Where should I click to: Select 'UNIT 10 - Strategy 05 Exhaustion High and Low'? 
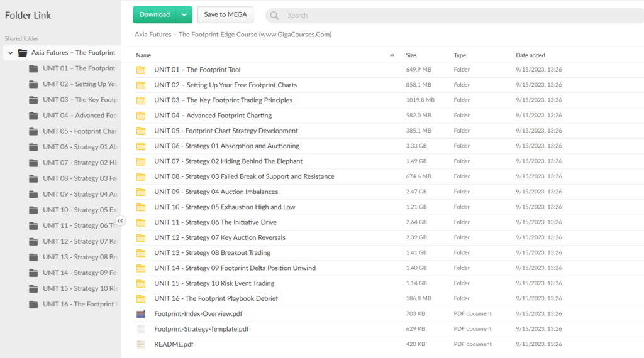(x=225, y=207)
